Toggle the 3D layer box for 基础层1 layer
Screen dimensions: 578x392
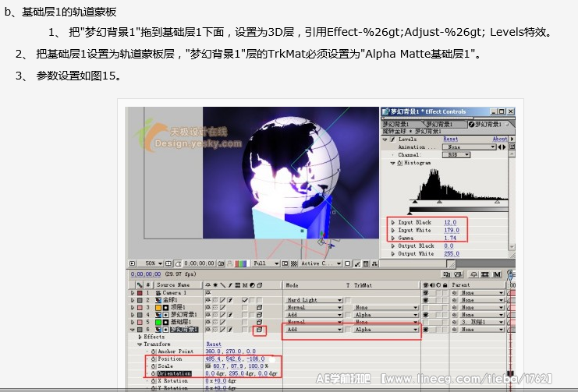click(x=260, y=322)
